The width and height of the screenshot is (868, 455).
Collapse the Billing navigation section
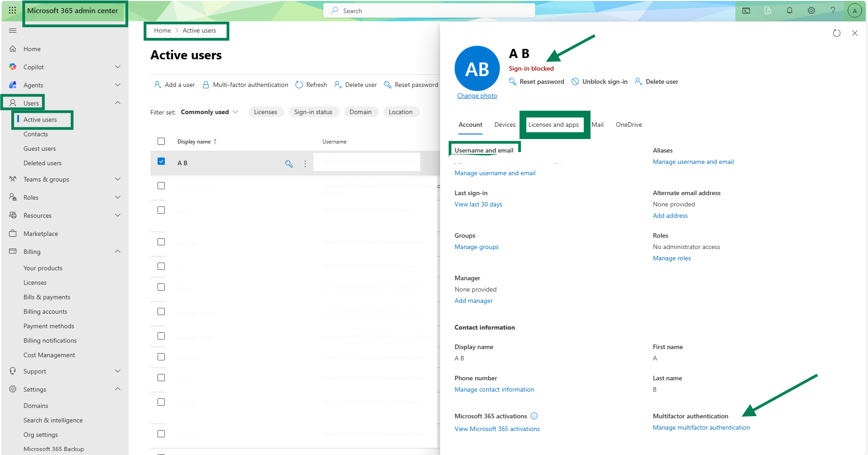pos(118,251)
